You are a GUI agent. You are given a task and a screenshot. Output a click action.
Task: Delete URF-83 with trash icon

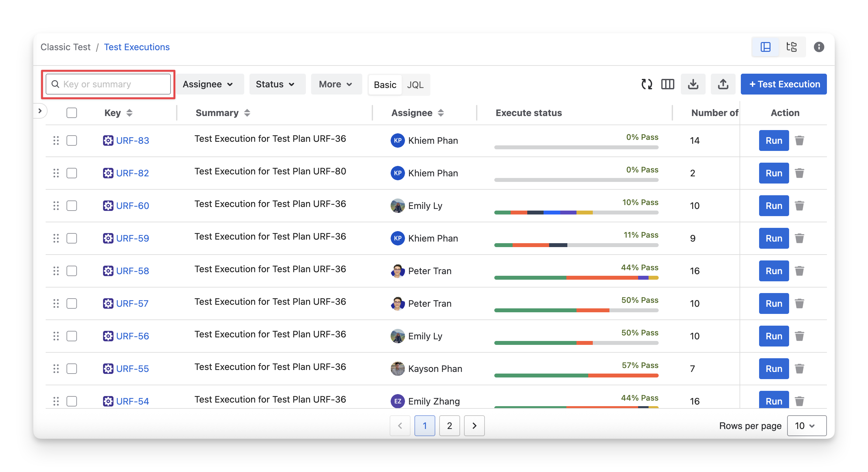coord(799,140)
